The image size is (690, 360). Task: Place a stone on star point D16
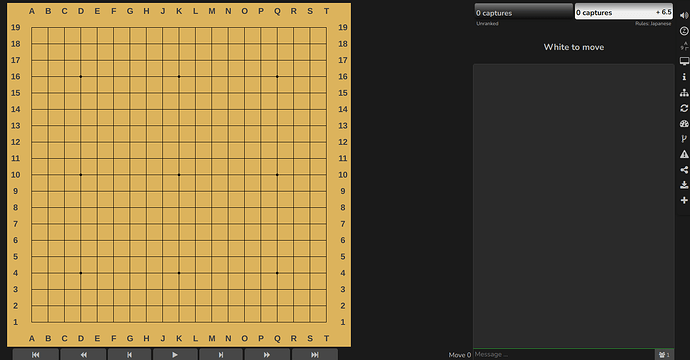[81, 77]
